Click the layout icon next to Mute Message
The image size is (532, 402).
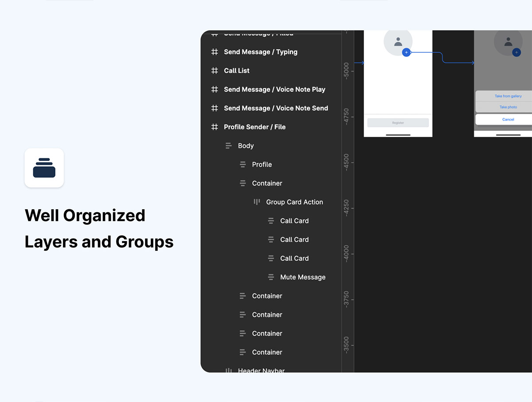(271, 277)
